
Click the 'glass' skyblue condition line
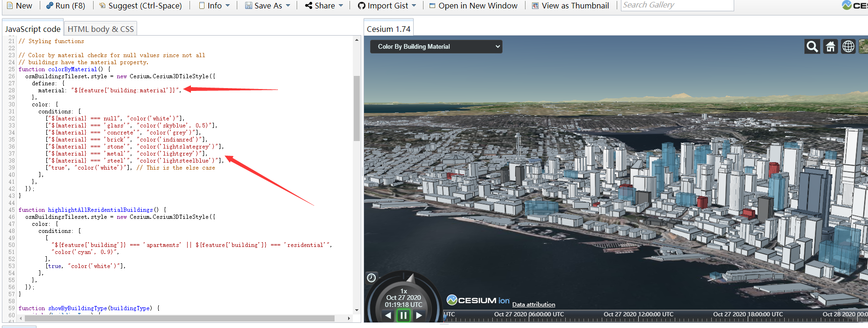click(x=131, y=126)
